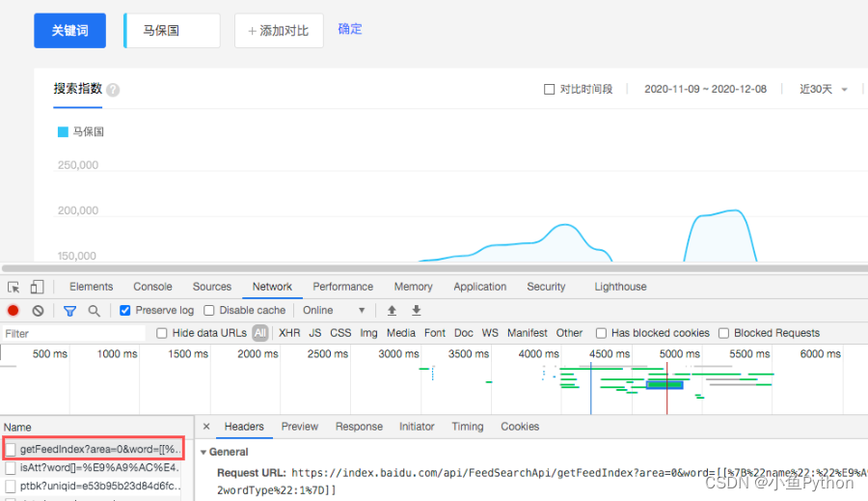Open the Sources tab
The width and height of the screenshot is (868, 501).
[212, 287]
